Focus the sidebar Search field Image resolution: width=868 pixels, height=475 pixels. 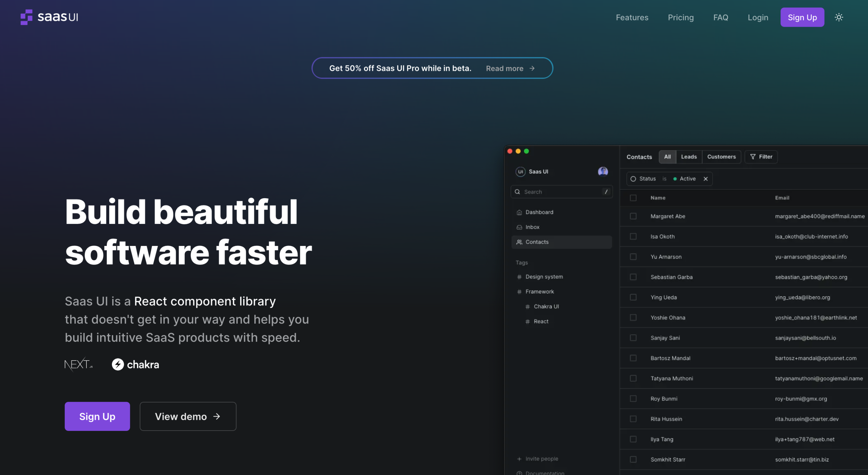pyautogui.click(x=561, y=192)
